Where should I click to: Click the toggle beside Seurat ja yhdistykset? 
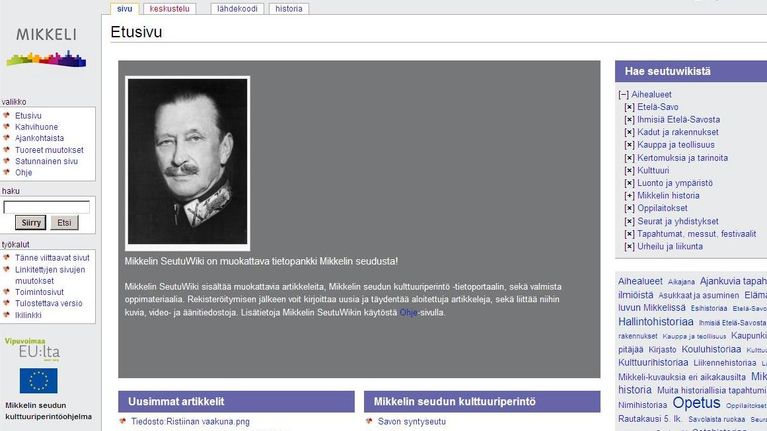pyautogui.click(x=630, y=222)
